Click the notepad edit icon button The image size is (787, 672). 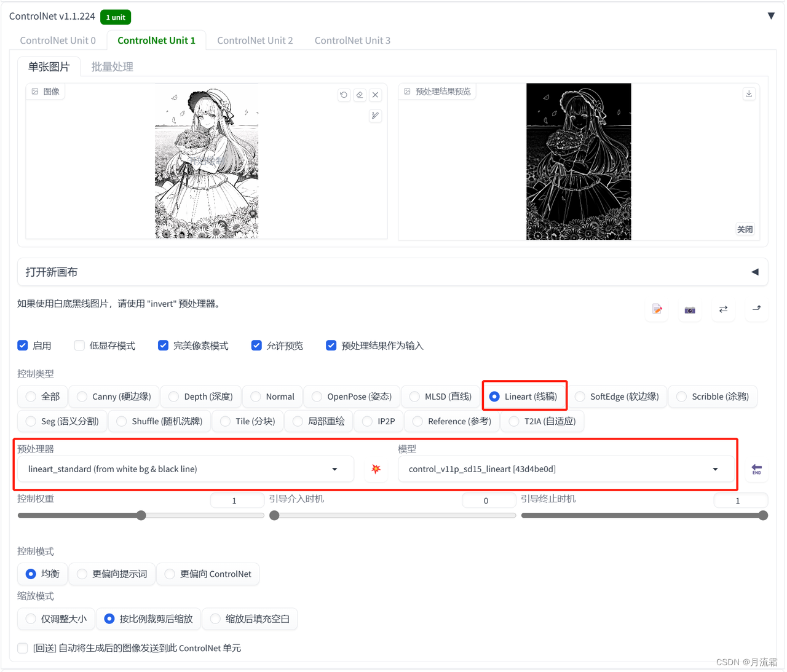point(657,309)
